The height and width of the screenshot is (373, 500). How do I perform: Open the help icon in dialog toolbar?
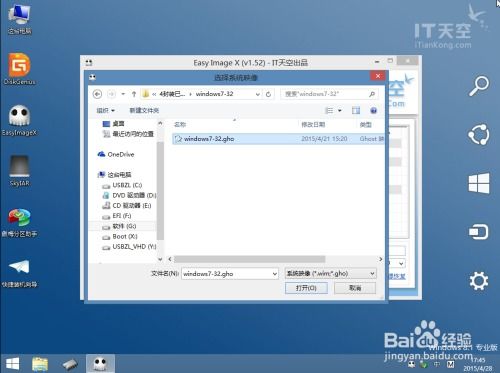373,111
